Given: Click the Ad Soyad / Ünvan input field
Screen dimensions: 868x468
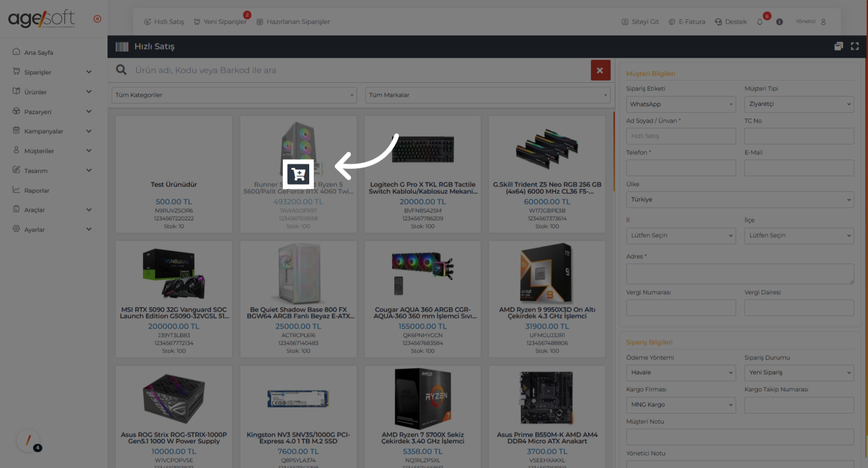Looking at the screenshot, I should point(681,136).
